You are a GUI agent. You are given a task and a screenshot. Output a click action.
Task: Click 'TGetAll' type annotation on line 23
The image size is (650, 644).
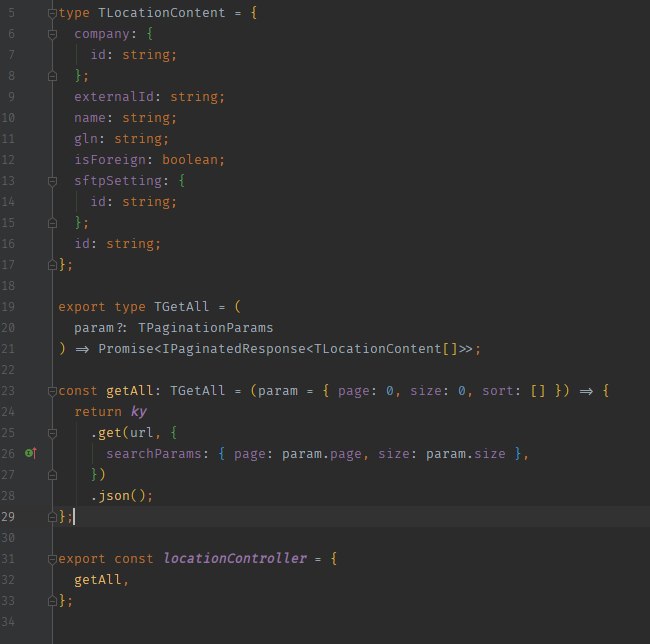(197, 391)
